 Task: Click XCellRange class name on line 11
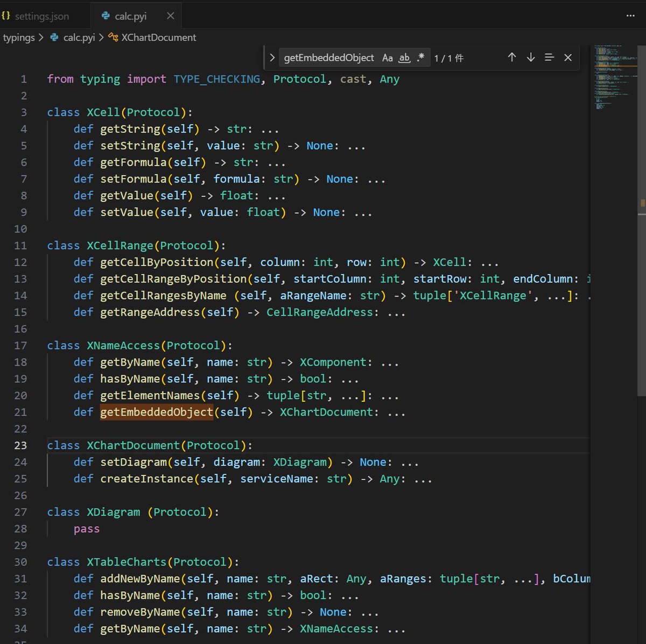pyautogui.click(x=121, y=246)
